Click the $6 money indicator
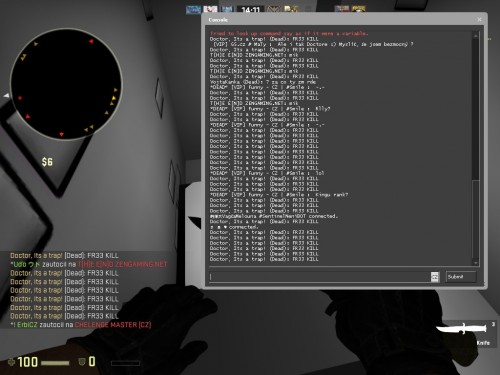The width and height of the screenshot is (500, 375). (47, 162)
